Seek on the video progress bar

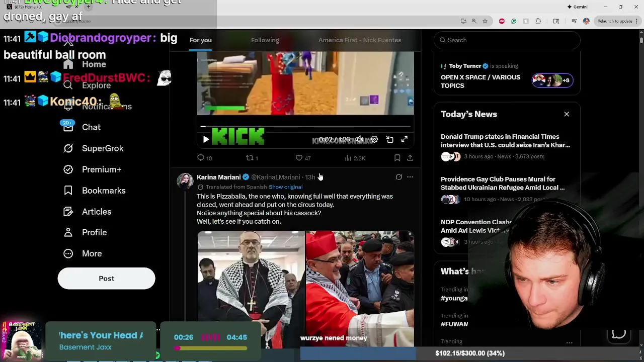(305, 127)
